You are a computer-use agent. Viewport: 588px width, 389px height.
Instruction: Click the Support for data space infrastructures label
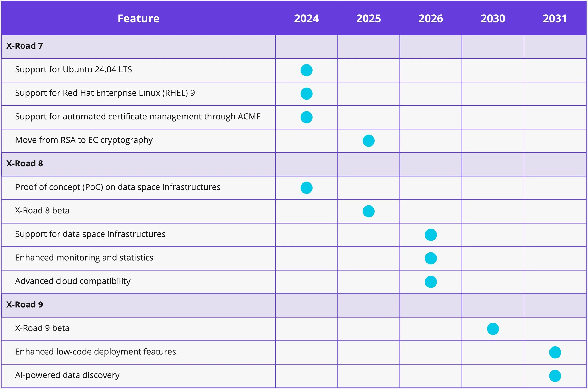90,234
